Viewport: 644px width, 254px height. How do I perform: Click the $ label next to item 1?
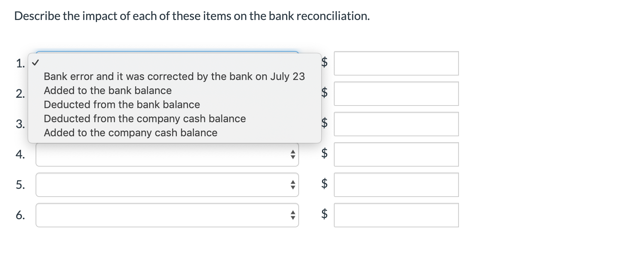[325, 63]
